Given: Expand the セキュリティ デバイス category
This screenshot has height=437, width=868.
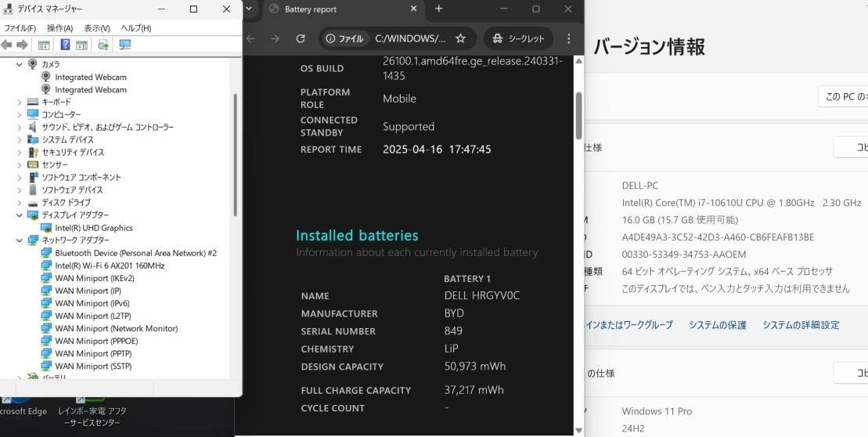Looking at the screenshot, I should pos(20,152).
